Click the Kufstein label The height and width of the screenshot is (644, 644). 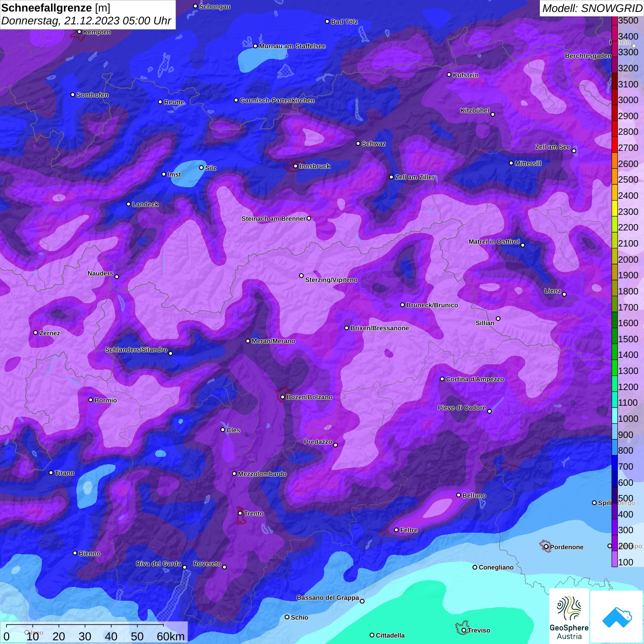(x=466, y=75)
